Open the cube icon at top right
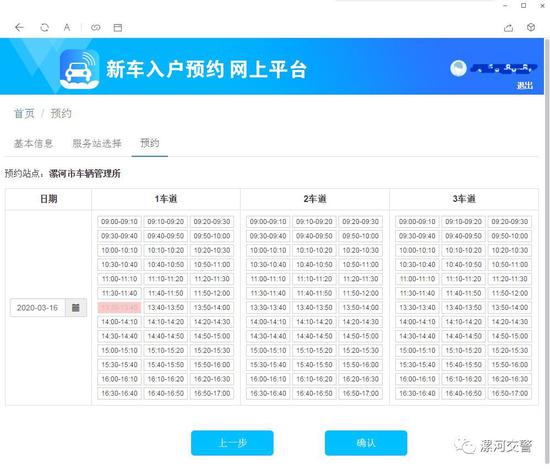This screenshot has width=550, height=470. pos(531,27)
